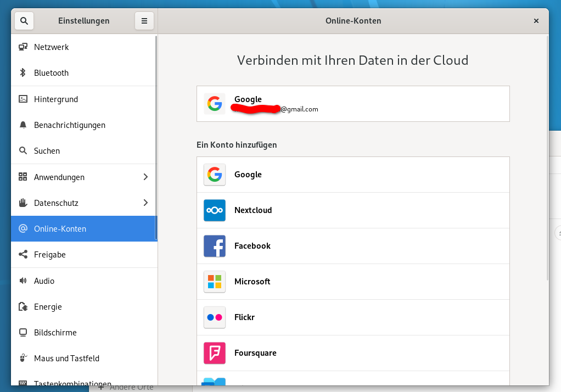Click the Flickr logo icon
The image size is (561, 392).
pos(215,317)
